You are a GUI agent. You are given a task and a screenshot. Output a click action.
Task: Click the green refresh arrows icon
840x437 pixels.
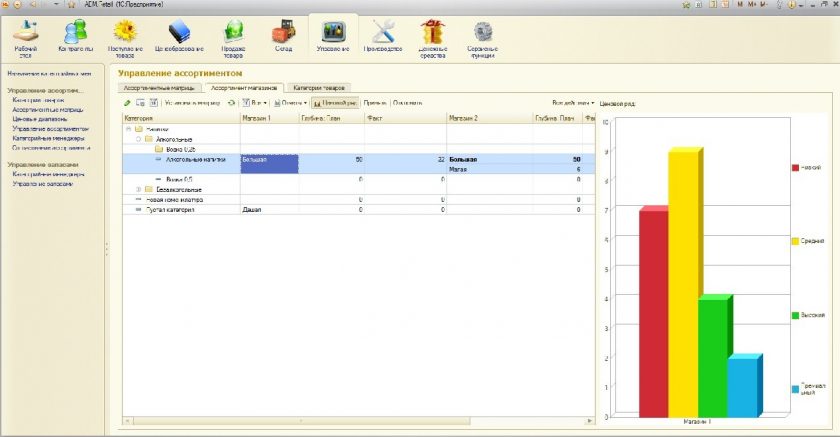[x=231, y=103]
